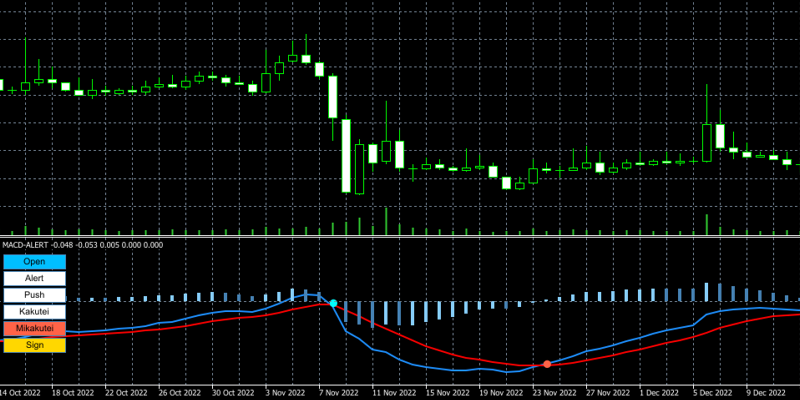Image resolution: width=800 pixels, height=400 pixels.
Task: Click the yellow Sign button
Action: [34, 346]
